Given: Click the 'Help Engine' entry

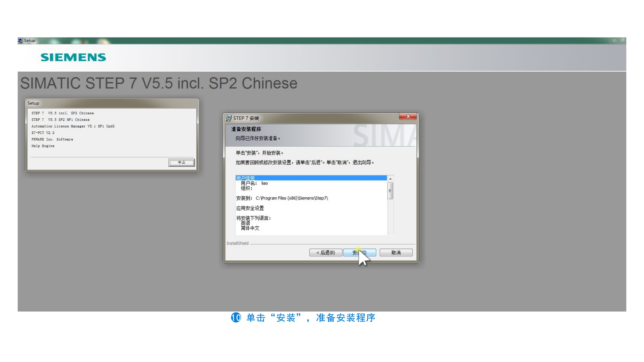Looking at the screenshot, I should click(43, 146).
